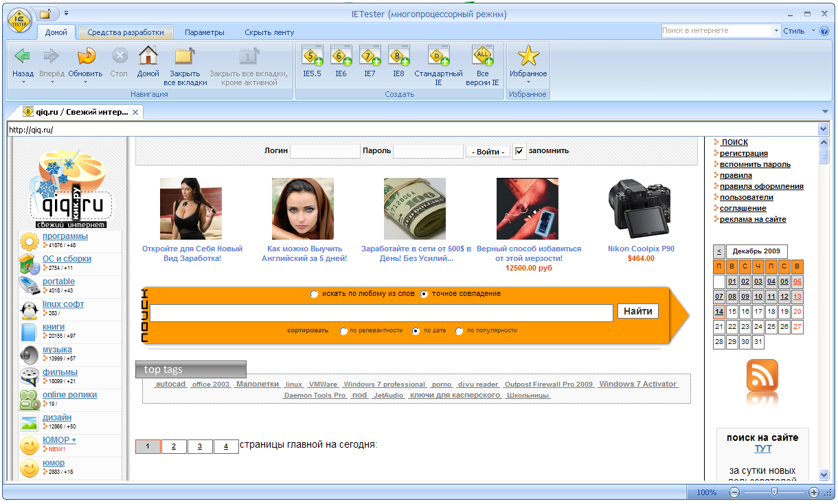Go to Домой house icon
Screen dimensions: 838x504
pos(148,56)
